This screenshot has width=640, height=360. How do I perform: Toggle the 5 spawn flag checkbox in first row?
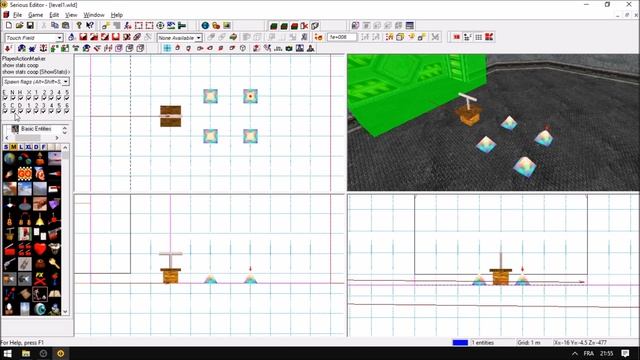pos(67,98)
